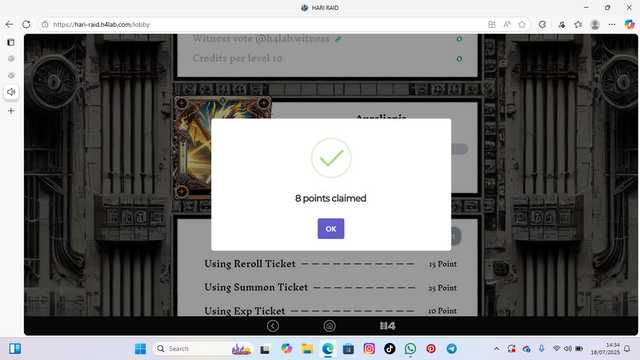
Task: Open WhatsApp from the taskbar
Action: coord(410,349)
